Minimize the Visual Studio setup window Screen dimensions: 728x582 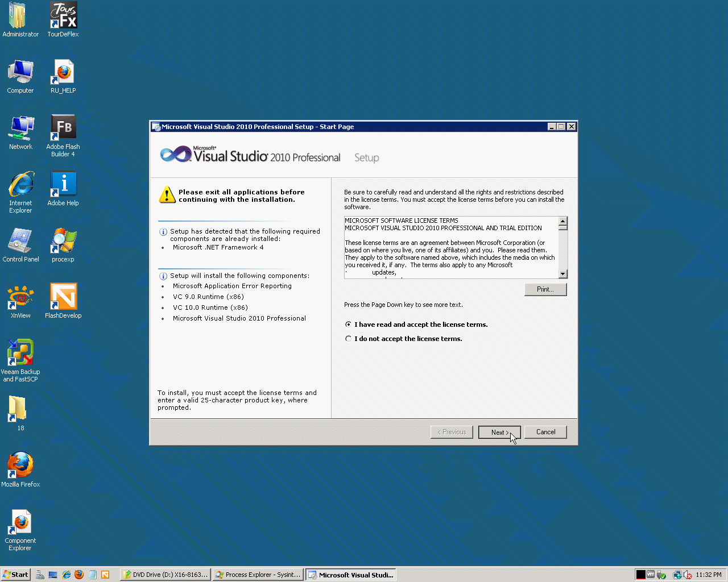tap(552, 127)
